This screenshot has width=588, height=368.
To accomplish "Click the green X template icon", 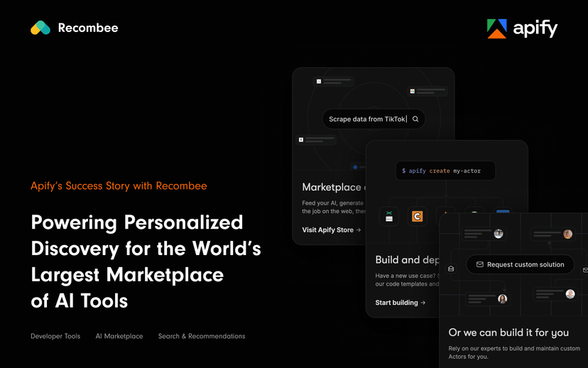I will [x=389, y=217].
